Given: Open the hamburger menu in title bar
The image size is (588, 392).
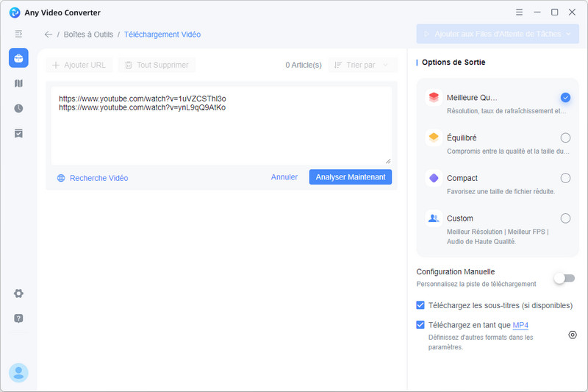Looking at the screenshot, I should click(520, 13).
